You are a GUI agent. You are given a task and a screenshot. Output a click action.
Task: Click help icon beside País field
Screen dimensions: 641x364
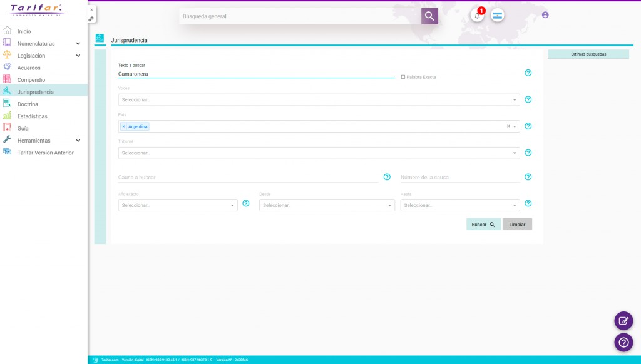pyautogui.click(x=528, y=126)
